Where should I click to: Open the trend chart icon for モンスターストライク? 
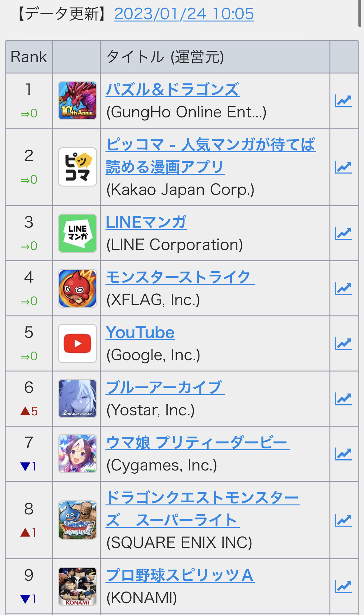[343, 289]
